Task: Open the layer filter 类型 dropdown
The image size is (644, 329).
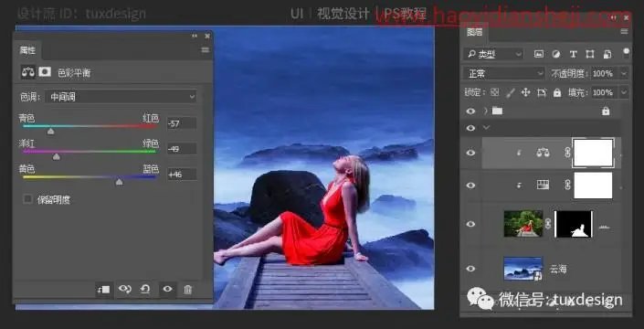Action: pos(493,54)
